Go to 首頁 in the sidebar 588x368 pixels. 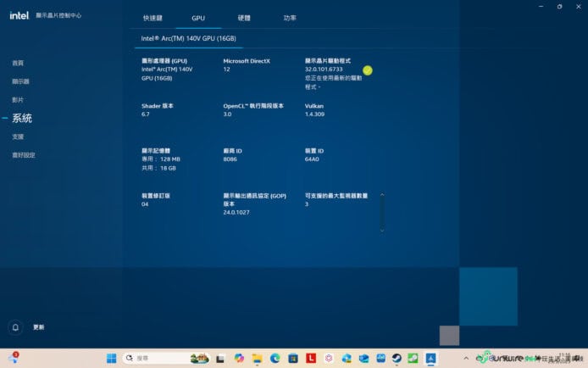[18, 63]
